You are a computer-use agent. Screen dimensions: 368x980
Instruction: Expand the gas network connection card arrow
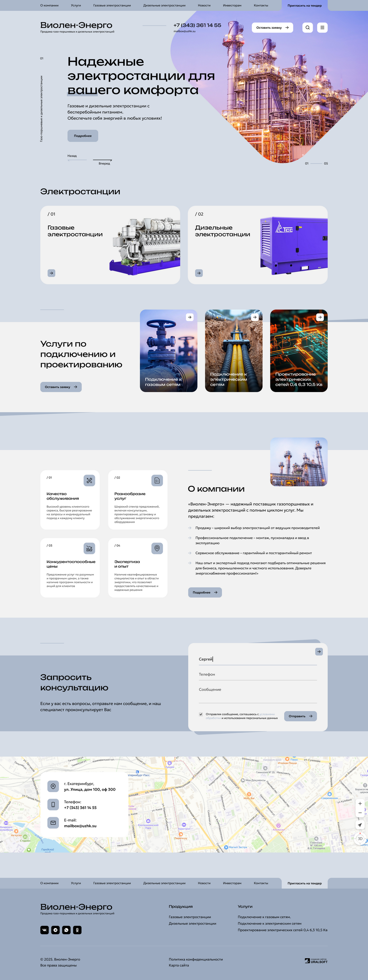[189, 317]
